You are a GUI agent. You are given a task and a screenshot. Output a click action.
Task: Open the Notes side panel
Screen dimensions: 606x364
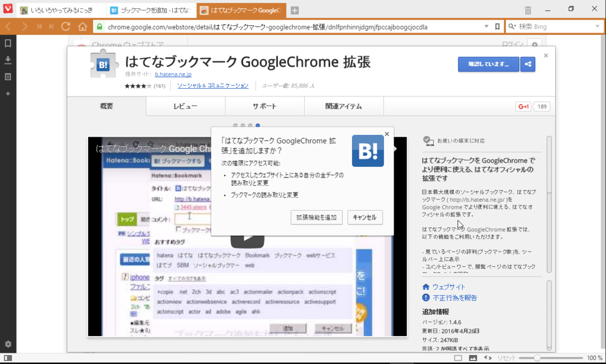8,77
